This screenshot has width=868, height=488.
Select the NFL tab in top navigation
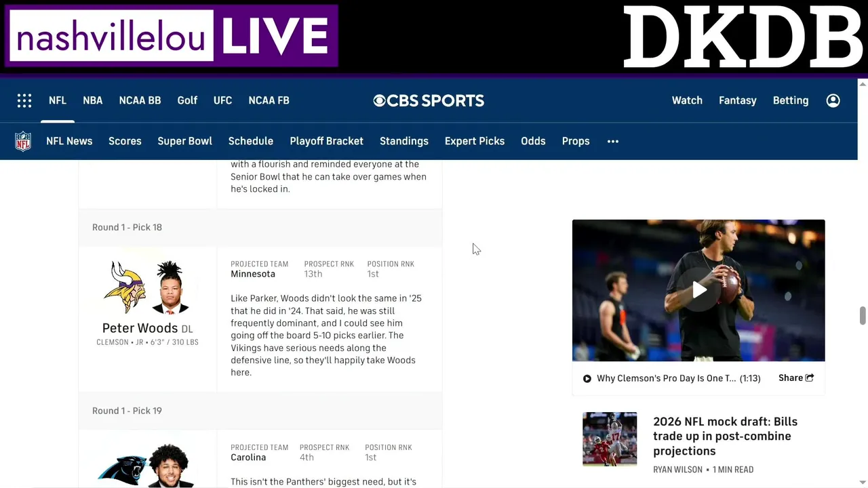coord(58,100)
